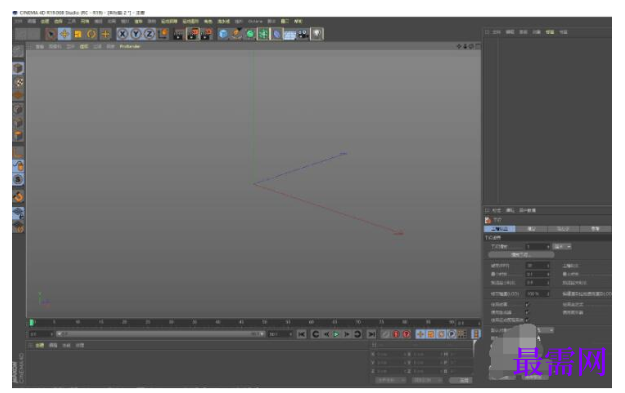The image size is (625, 393).
Task: Switch to Points mode in sidebar
Action: (x=18, y=109)
